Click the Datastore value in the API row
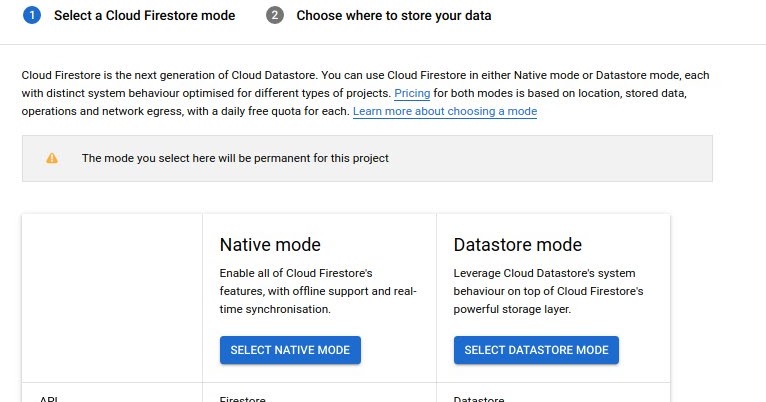766x402 pixels. 479,398
